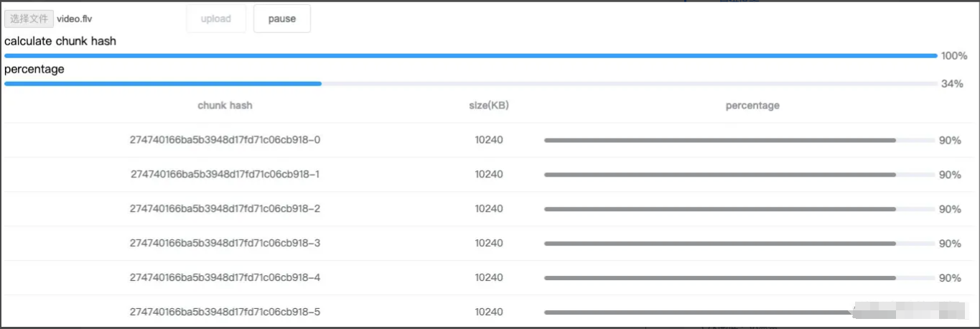Click the calculate chunk hash progress bar

[x=470, y=55]
